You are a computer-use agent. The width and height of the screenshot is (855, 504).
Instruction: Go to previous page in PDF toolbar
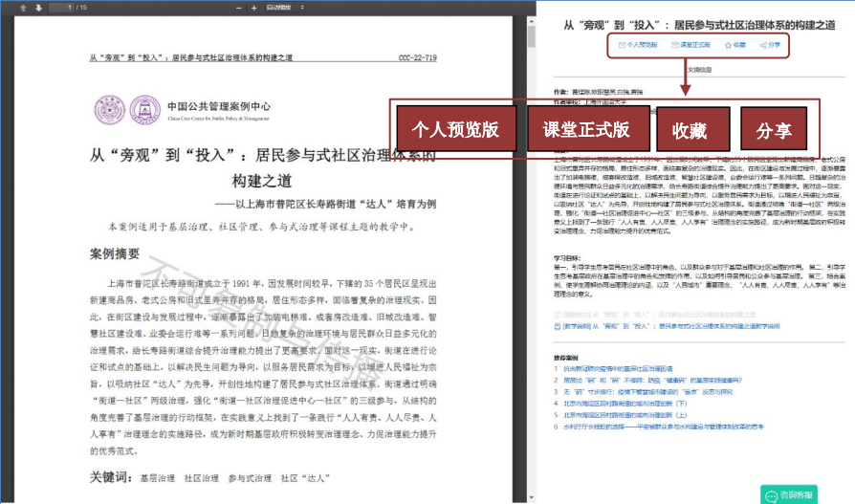point(23,8)
